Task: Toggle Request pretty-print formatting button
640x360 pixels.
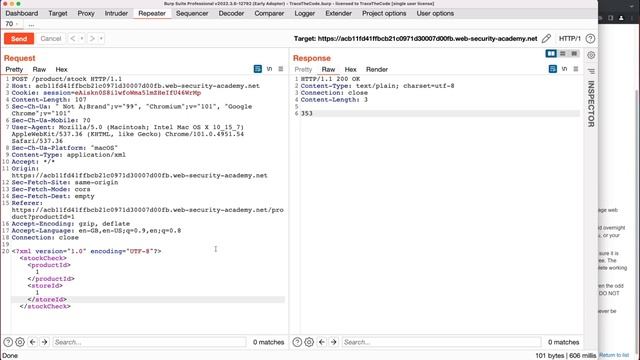Action: pyautogui.click(x=258, y=69)
